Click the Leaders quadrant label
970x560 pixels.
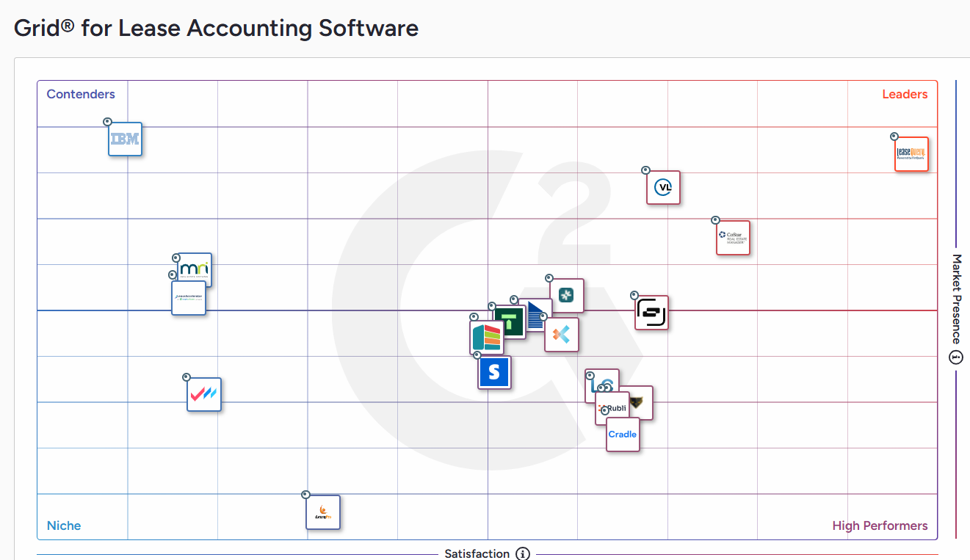905,94
